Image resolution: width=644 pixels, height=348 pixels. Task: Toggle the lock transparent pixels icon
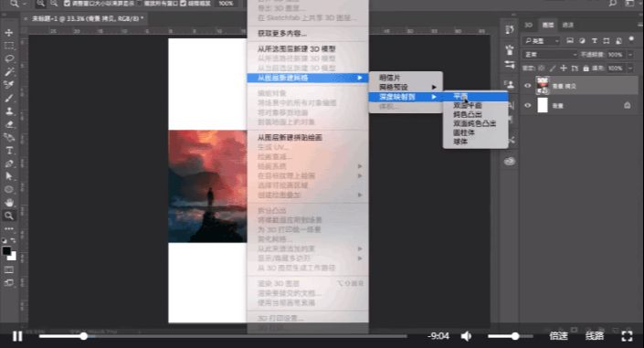(x=542, y=69)
